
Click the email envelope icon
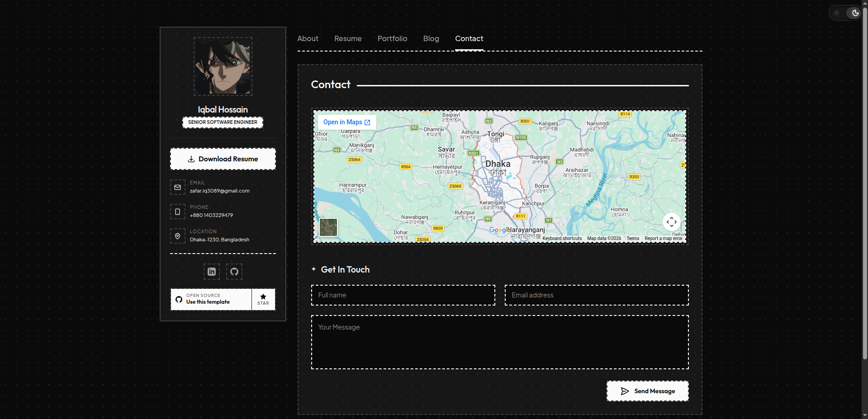point(178,187)
